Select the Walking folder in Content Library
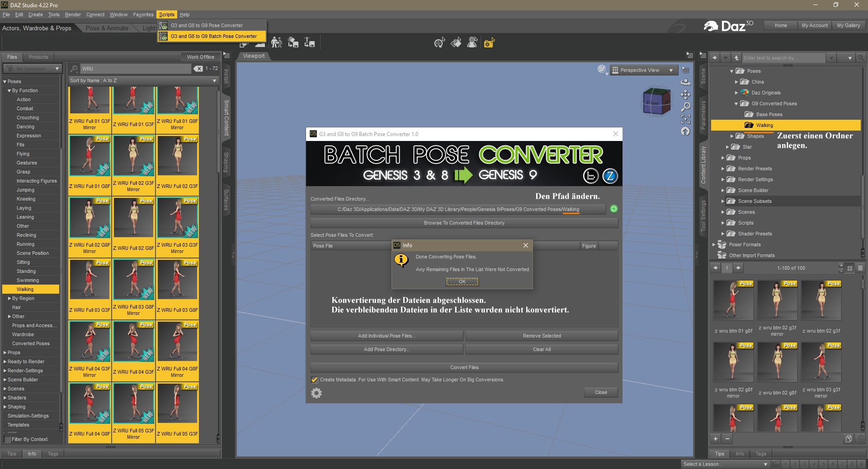Image resolution: width=868 pixels, height=469 pixels. (x=785, y=125)
